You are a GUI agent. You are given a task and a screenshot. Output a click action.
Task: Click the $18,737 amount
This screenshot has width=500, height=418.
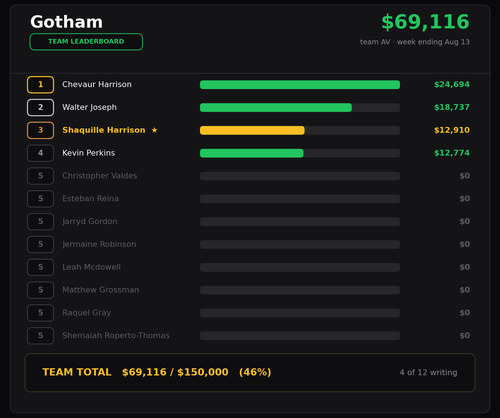coord(452,107)
